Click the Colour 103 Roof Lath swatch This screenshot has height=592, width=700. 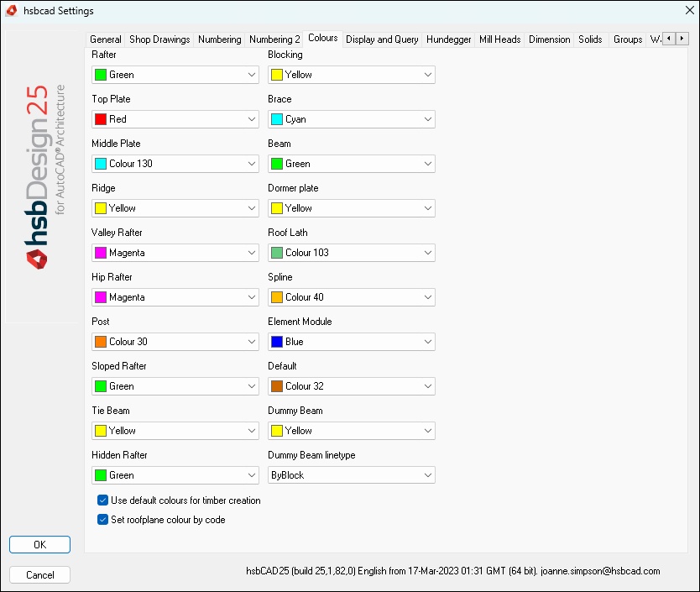click(277, 253)
